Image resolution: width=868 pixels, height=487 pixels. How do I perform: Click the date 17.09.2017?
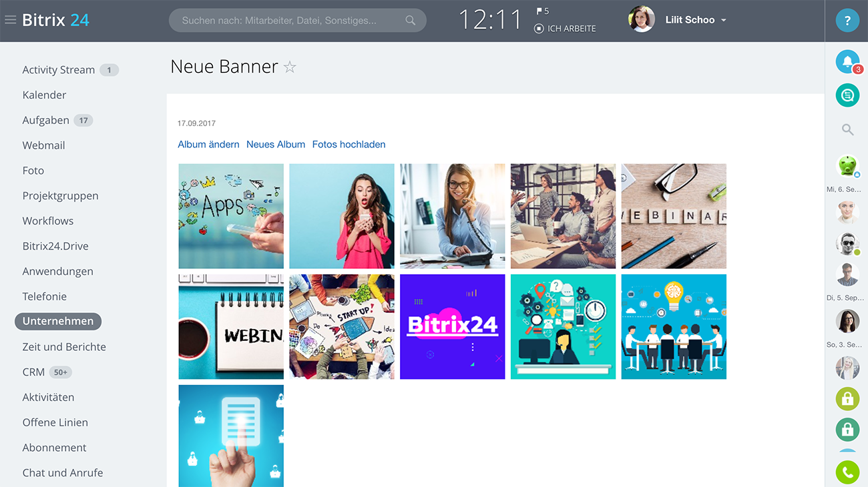[196, 123]
